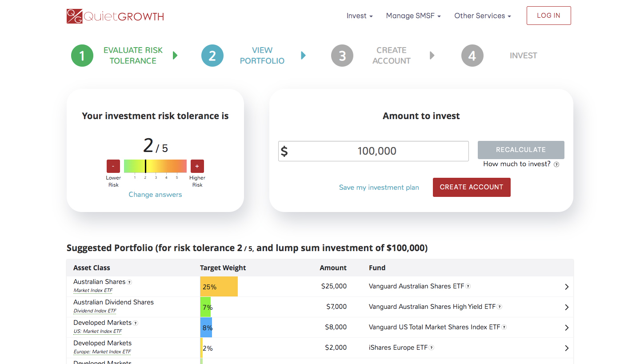
Task: Click the green 7% target weight bar
Action: [206, 307]
